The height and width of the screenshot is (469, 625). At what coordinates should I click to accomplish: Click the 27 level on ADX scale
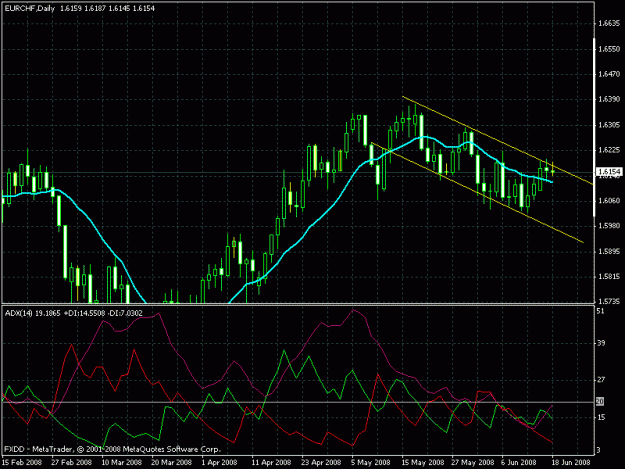coord(600,380)
